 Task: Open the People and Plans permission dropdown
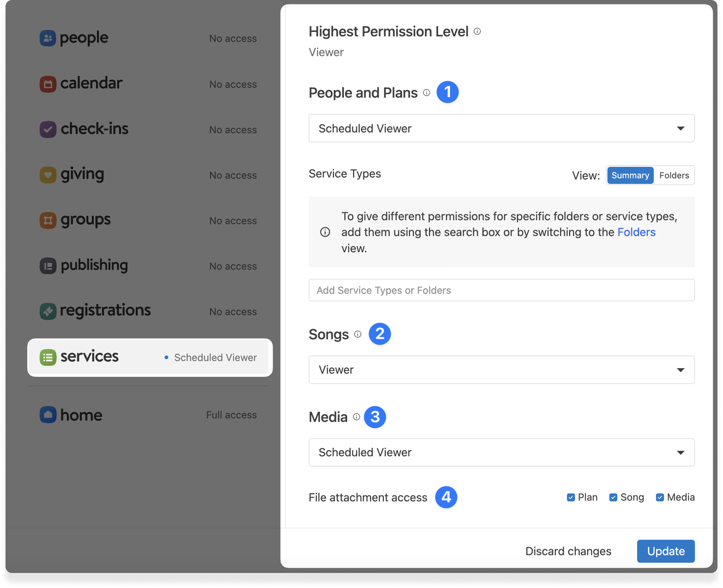[x=501, y=128]
